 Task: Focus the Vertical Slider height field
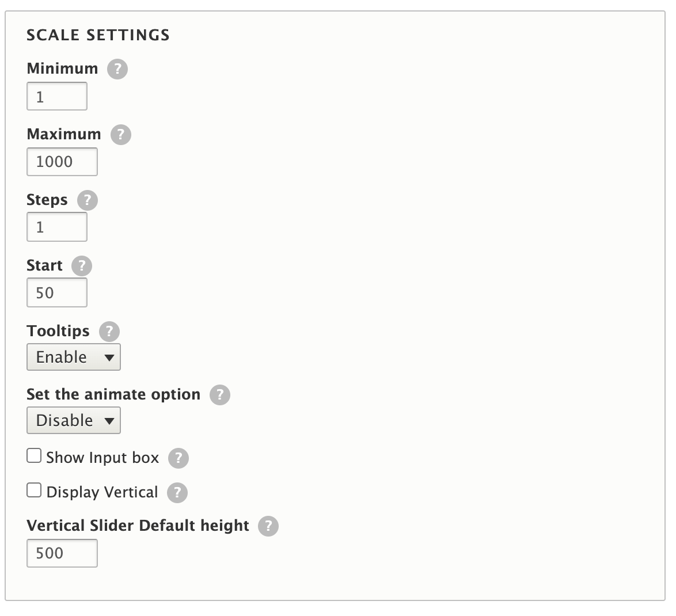62,553
